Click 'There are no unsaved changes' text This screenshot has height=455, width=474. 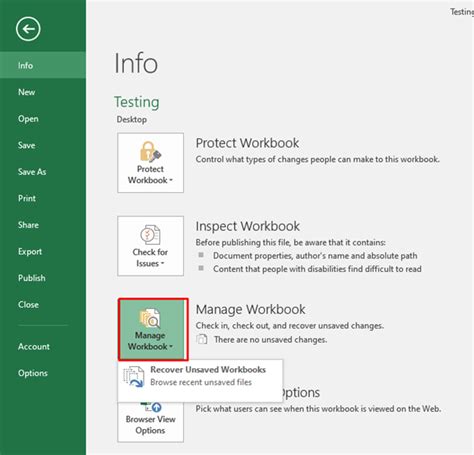click(270, 340)
